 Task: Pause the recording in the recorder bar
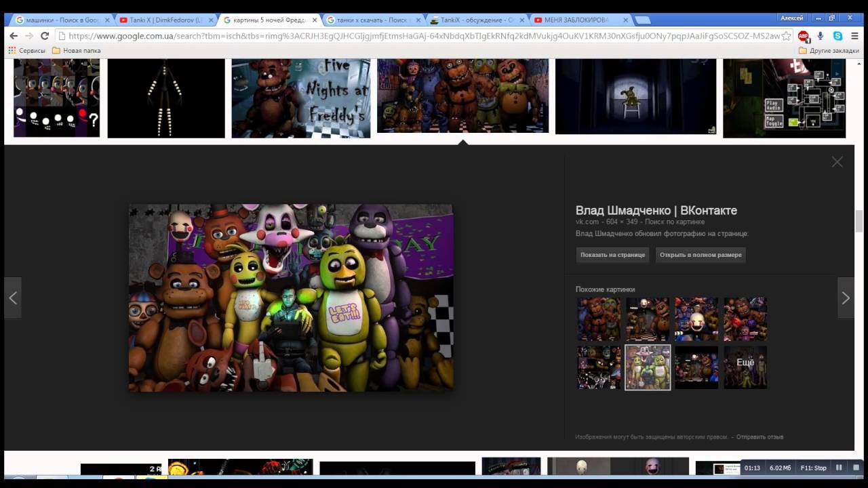pyautogui.click(x=839, y=468)
